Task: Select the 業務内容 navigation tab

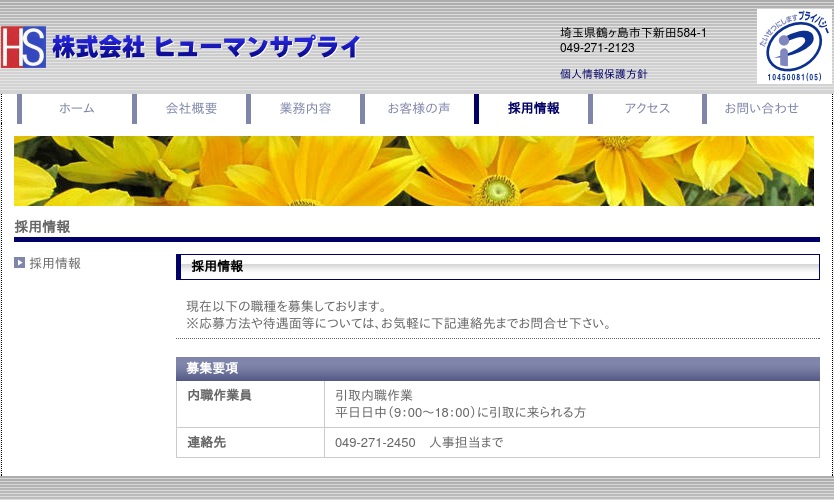Action: tap(305, 109)
